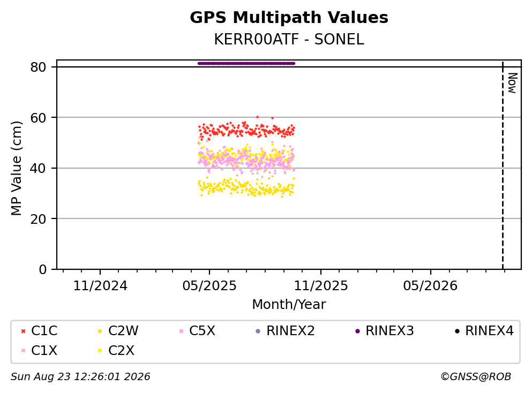
Task: Click the black RINEX4 legend dot
Action: coord(458,331)
